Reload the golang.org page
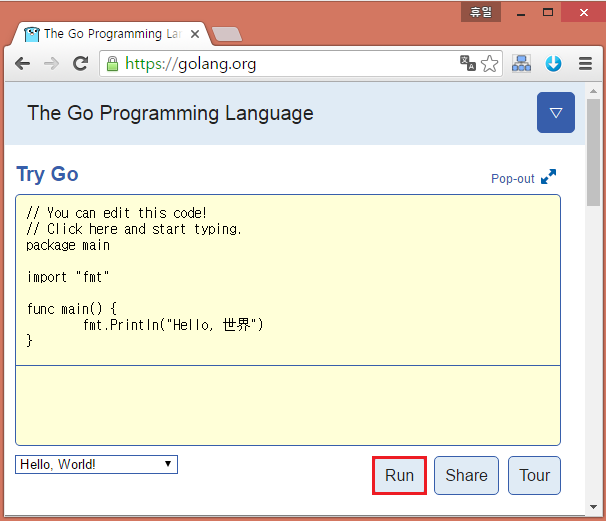 80,63
